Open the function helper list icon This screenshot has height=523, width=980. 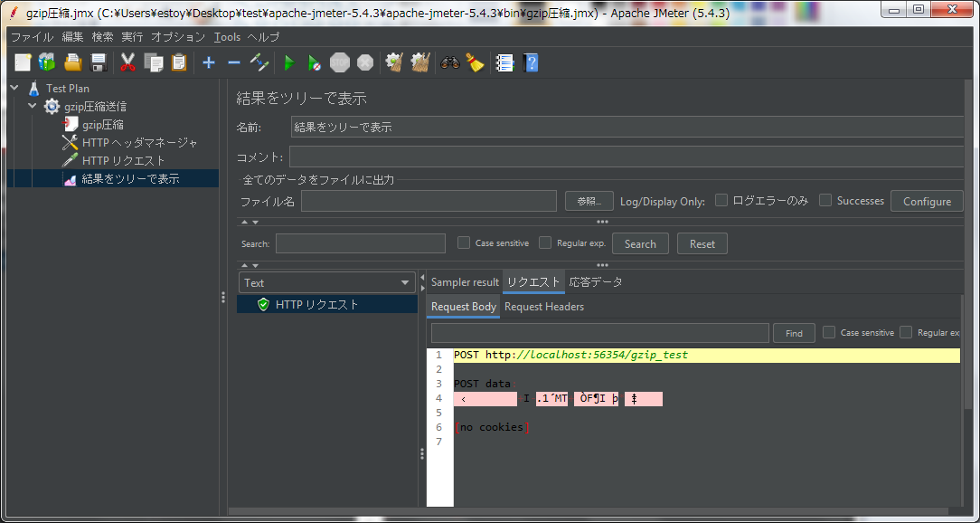(x=504, y=62)
